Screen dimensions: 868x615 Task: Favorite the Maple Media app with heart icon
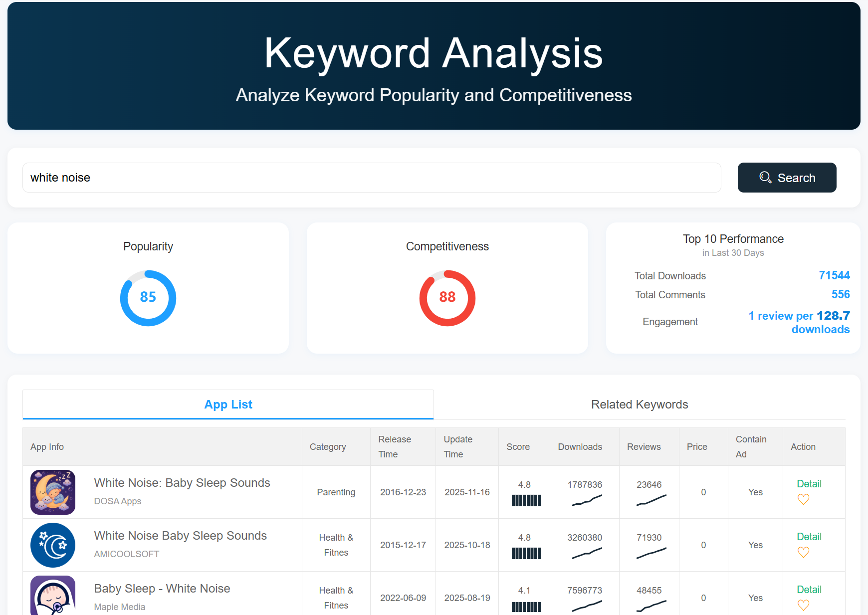[x=803, y=605]
